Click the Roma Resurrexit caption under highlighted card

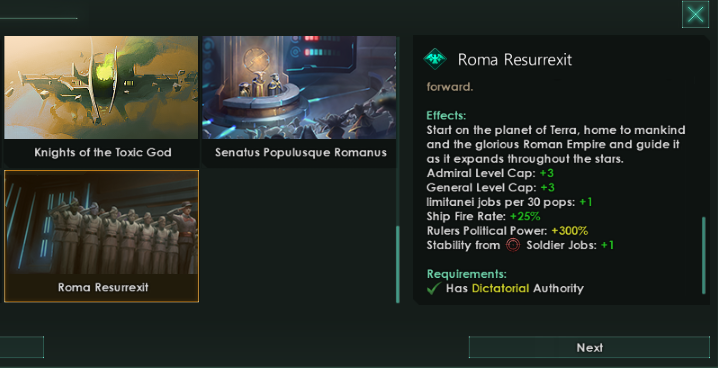click(x=103, y=287)
